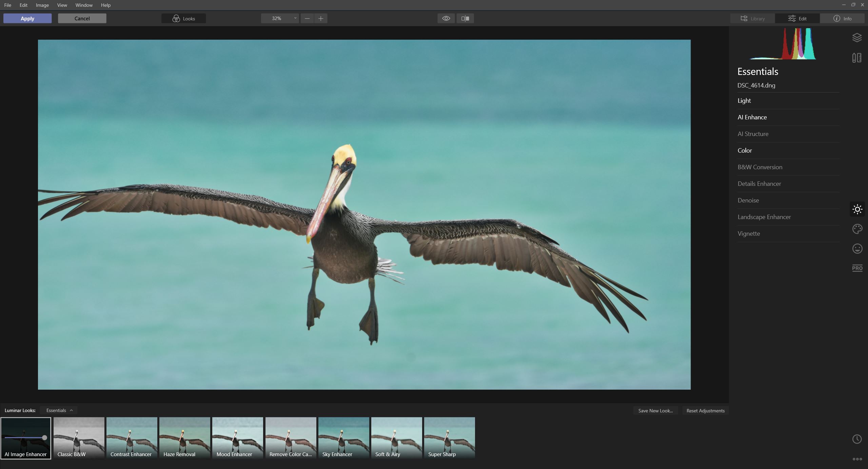The image size is (868, 469).
Task: Expand the AI Enhance tool section
Action: pyautogui.click(x=752, y=117)
